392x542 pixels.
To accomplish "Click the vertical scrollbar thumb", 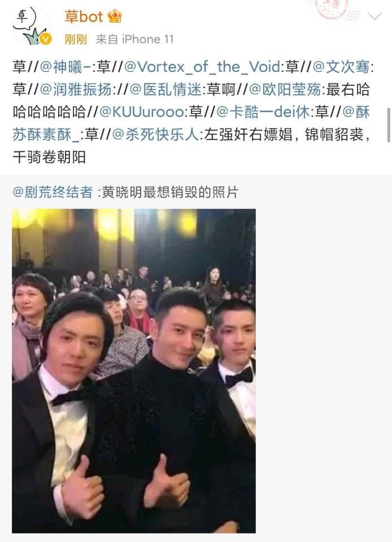I will tap(389, 124).
